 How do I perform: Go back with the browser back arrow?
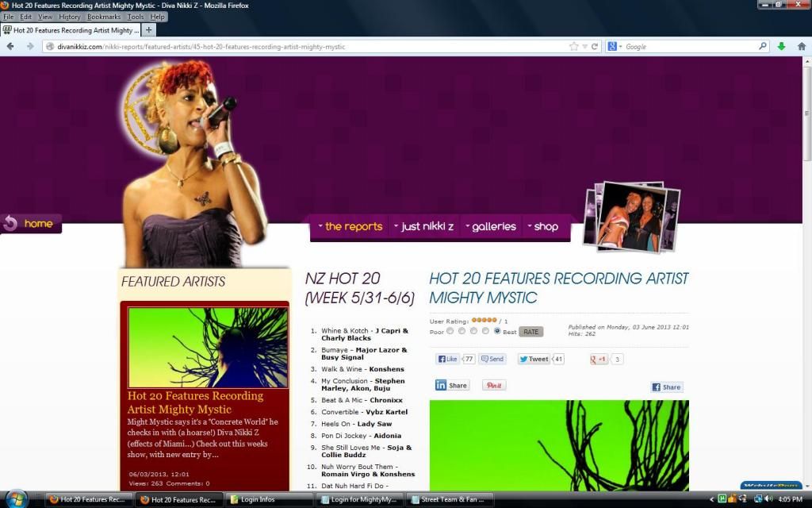[x=10, y=47]
